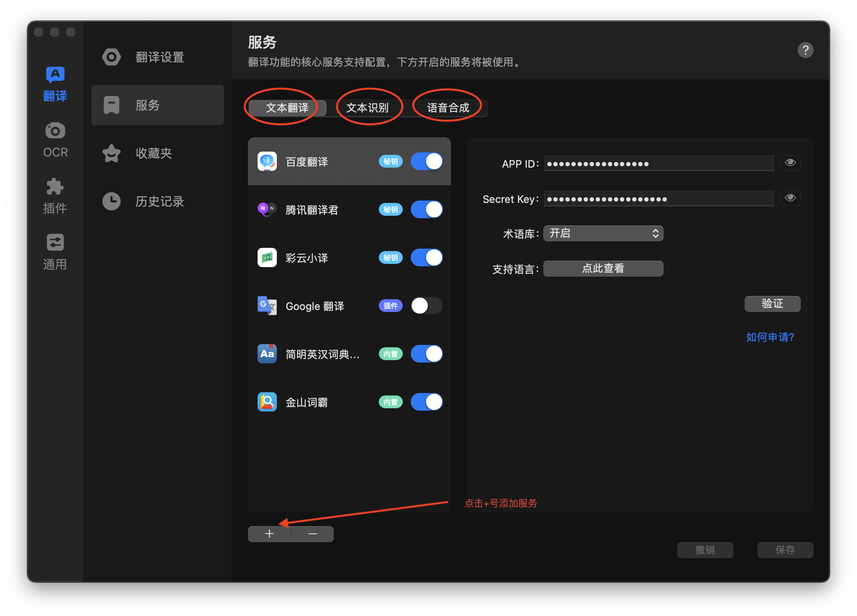This screenshot has width=857, height=616.
Task: Click the help question mark icon
Action: click(805, 51)
